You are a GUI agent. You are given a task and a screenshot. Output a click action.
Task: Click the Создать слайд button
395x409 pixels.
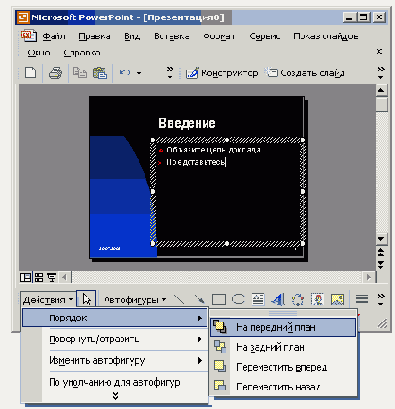pos(304,73)
